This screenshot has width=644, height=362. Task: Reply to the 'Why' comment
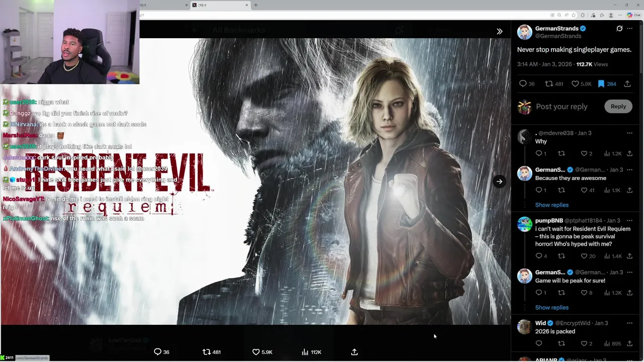point(540,153)
